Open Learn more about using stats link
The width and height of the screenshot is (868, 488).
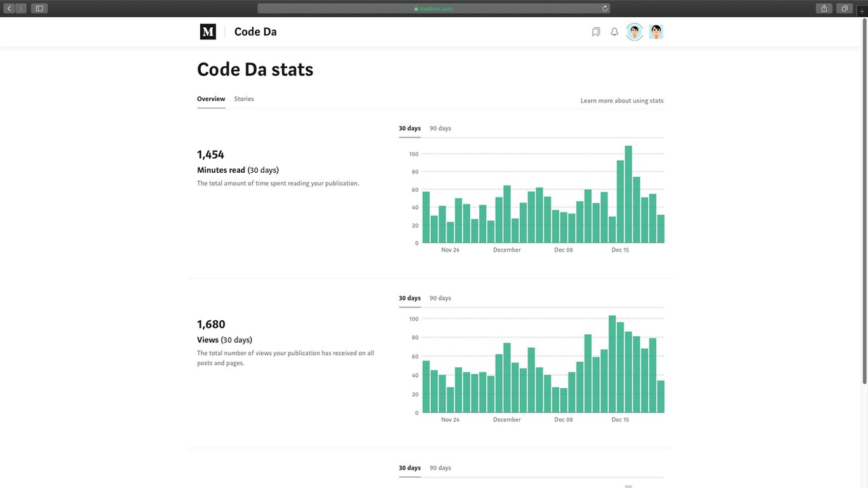click(622, 101)
